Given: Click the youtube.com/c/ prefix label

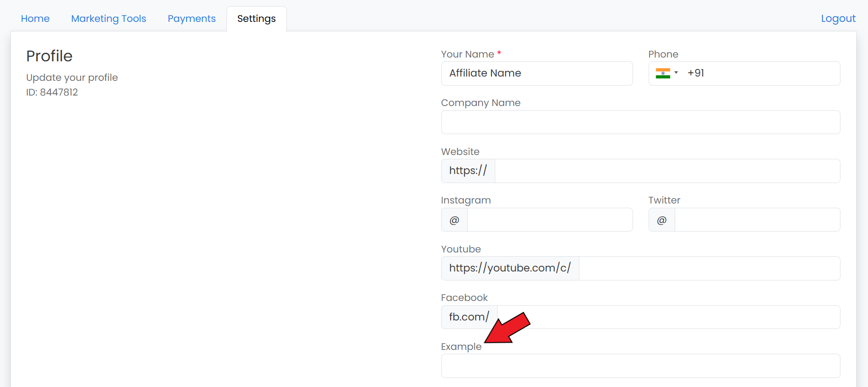Looking at the screenshot, I should click(509, 268).
